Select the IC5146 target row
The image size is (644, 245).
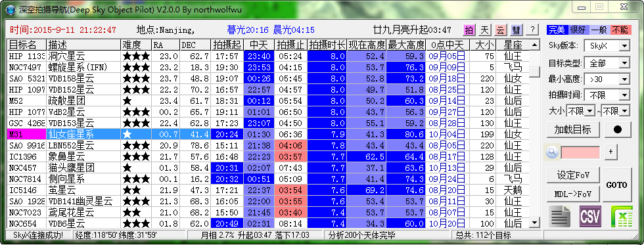point(269,190)
